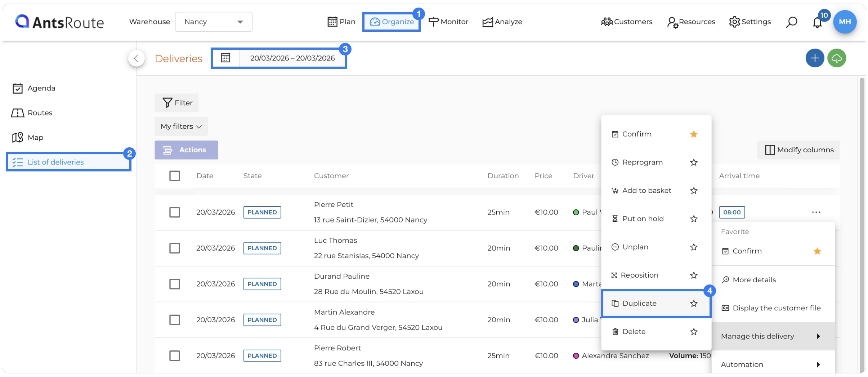Expand Manage this delivery submenu
The image size is (868, 377).
pos(773,336)
